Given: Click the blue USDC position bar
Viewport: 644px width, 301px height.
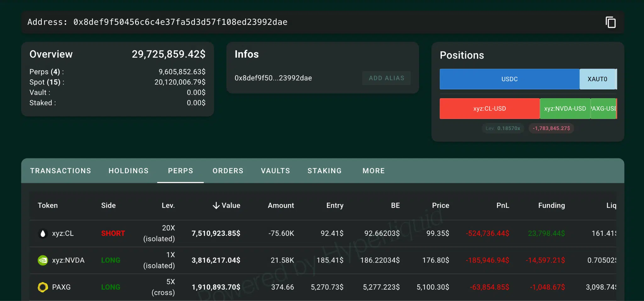Looking at the screenshot, I should (x=509, y=79).
